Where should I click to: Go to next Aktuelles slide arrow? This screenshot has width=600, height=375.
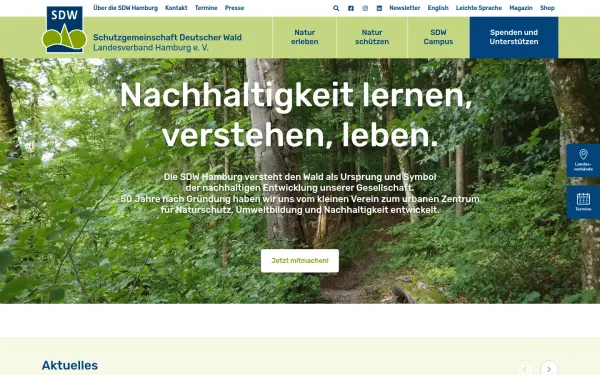(x=549, y=369)
